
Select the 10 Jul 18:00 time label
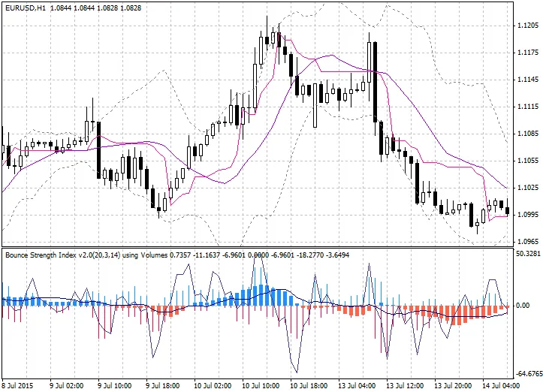pyautogui.click(x=309, y=385)
